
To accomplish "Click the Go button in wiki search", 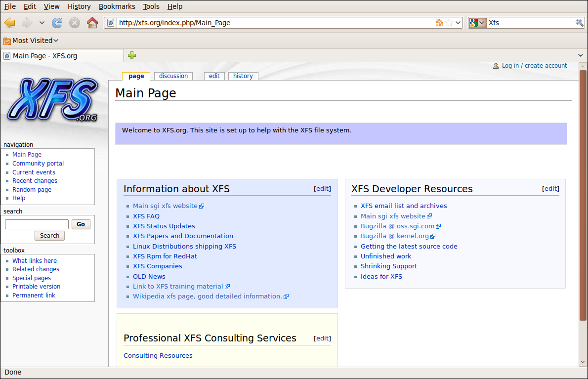I will tap(81, 224).
